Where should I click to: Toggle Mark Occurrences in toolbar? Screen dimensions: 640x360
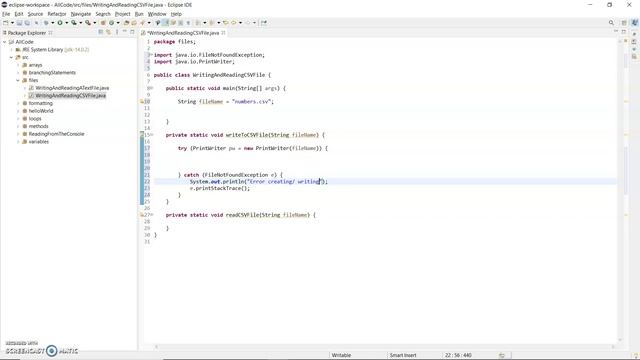coord(165,23)
